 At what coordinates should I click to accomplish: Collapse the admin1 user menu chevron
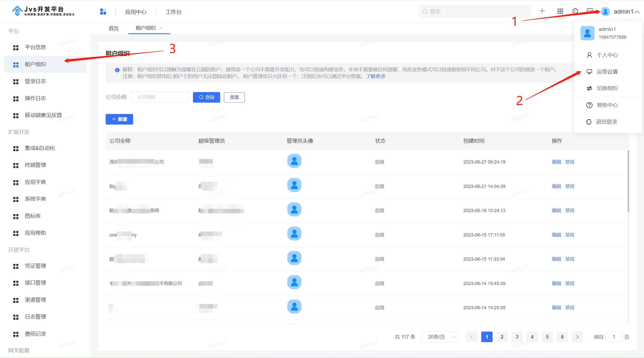point(637,12)
